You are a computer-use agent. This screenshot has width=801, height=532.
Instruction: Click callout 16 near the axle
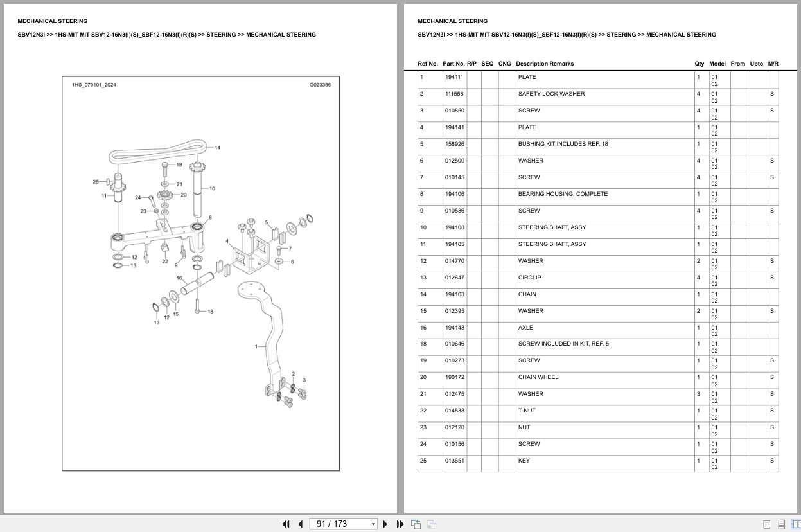tap(180, 279)
